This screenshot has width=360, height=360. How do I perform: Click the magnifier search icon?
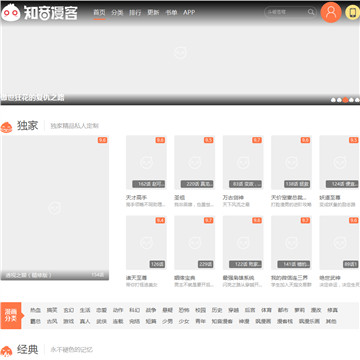coord(311,12)
